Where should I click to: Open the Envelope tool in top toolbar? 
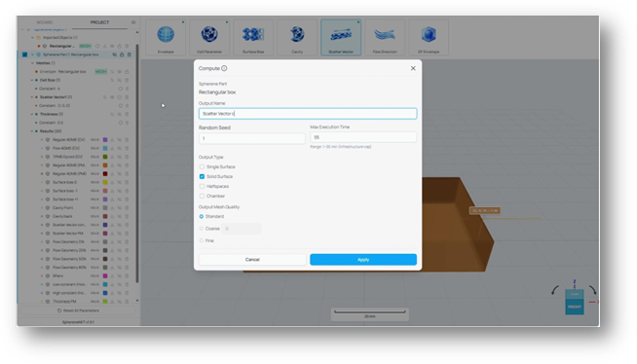[x=166, y=37]
